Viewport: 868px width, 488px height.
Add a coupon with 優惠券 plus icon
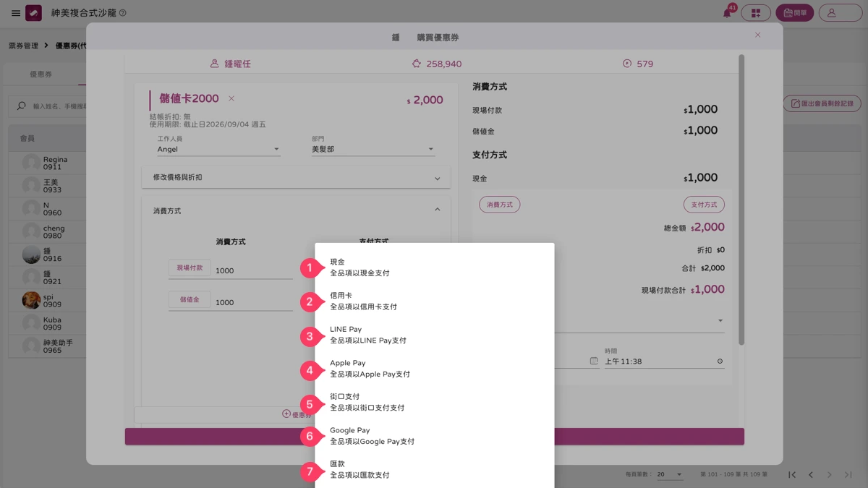coord(286,414)
